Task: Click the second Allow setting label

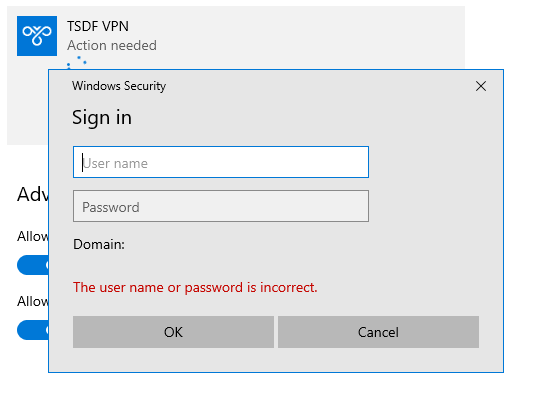Action: tap(33, 302)
